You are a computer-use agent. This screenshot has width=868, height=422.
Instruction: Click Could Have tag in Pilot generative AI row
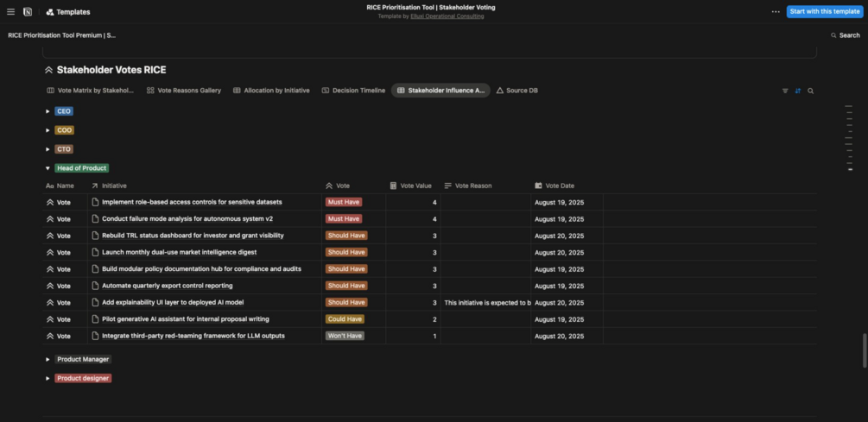(345, 319)
